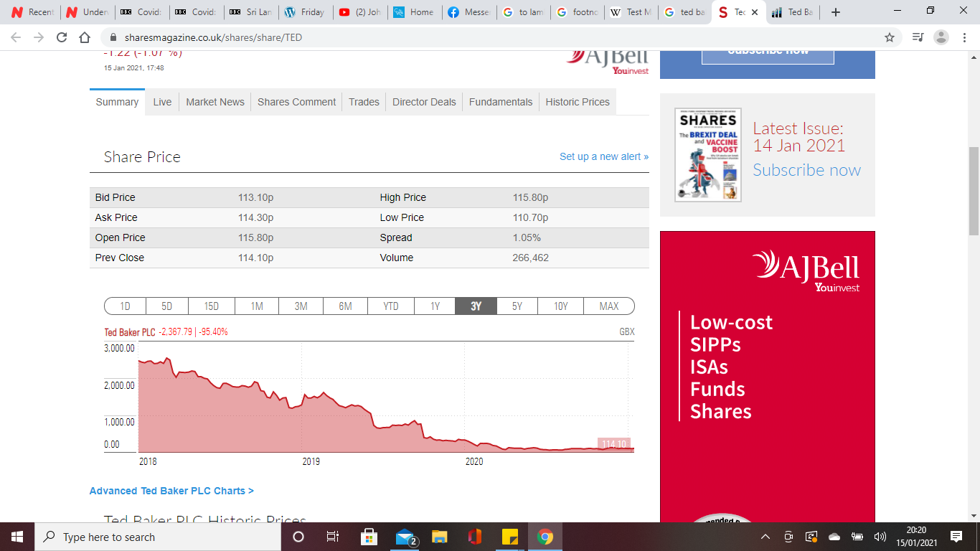Reload the page with the refresh icon
The height and width of the screenshot is (551, 980).
tap(62, 37)
